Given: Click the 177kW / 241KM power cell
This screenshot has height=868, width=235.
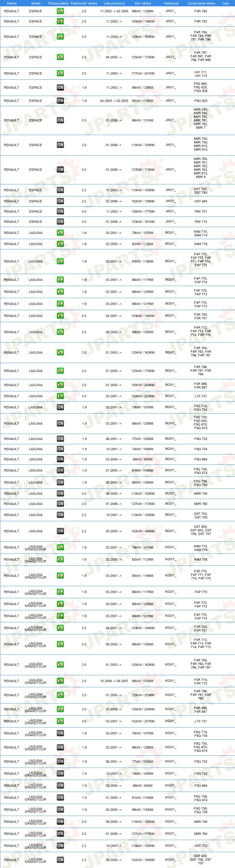Looking at the screenshot, I should point(142,73).
